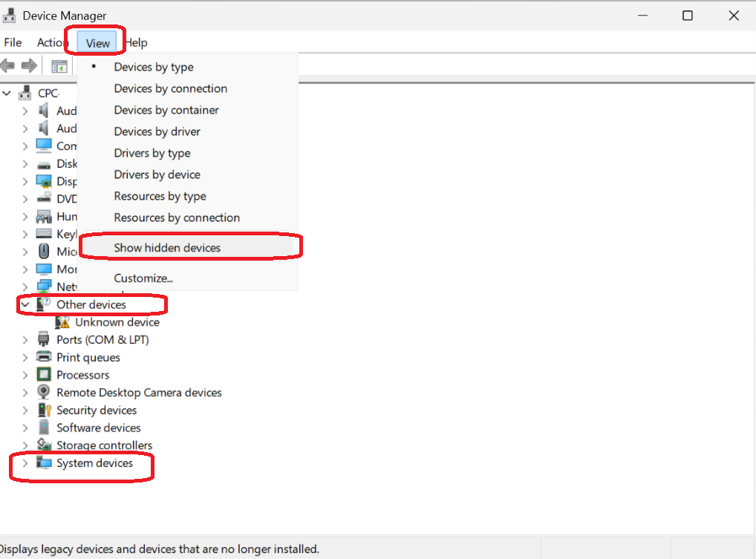Expand the Storage controllers node
The height and width of the screenshot is (559, 756).
coord(25,445)
